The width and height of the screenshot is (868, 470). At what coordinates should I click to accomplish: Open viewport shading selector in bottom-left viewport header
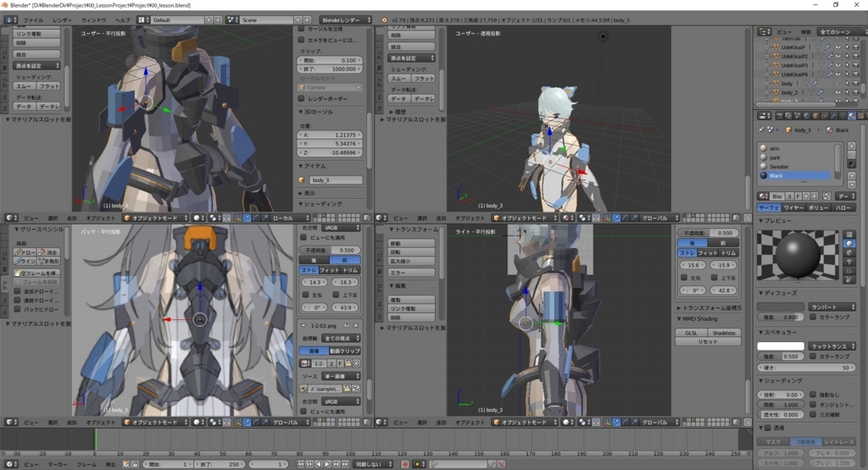[x=199, y=422]
